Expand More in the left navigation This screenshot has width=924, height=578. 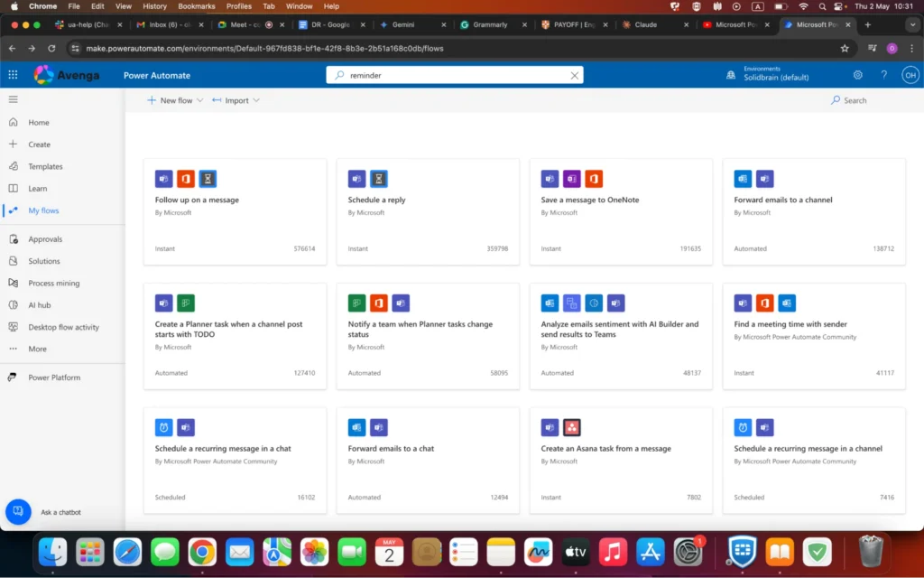pyautogui.click(x=37, y=349)
